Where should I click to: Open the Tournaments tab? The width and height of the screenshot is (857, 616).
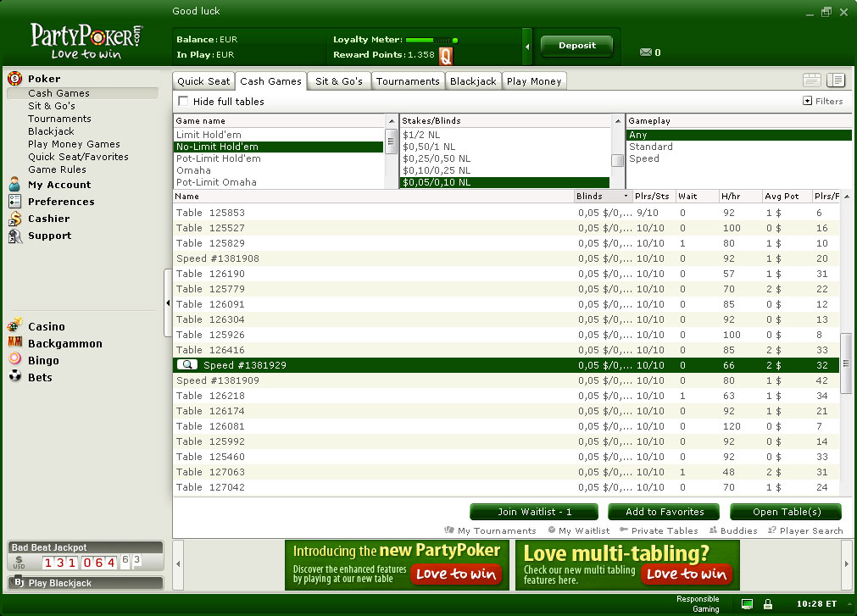click(408, 81)
